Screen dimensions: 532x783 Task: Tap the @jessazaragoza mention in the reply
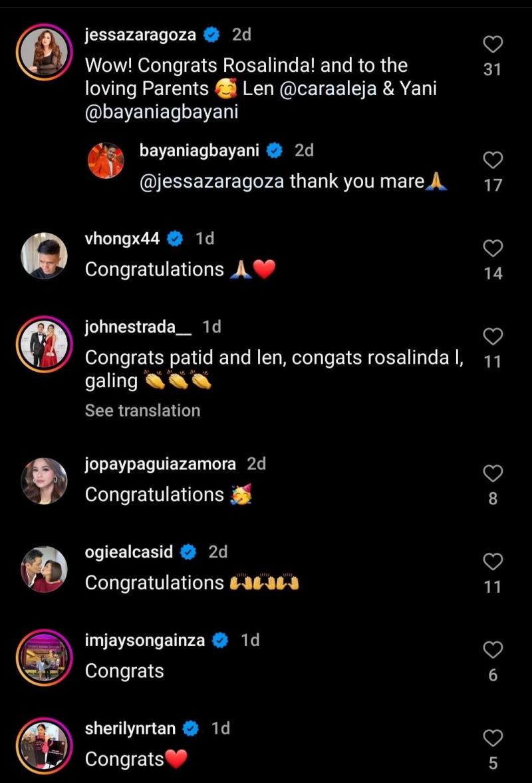[212, 182]
